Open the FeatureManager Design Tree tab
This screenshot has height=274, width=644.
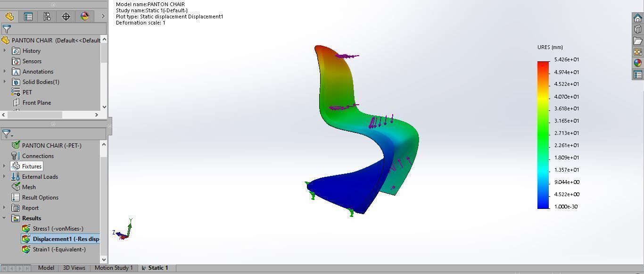(x=9, y=17)
